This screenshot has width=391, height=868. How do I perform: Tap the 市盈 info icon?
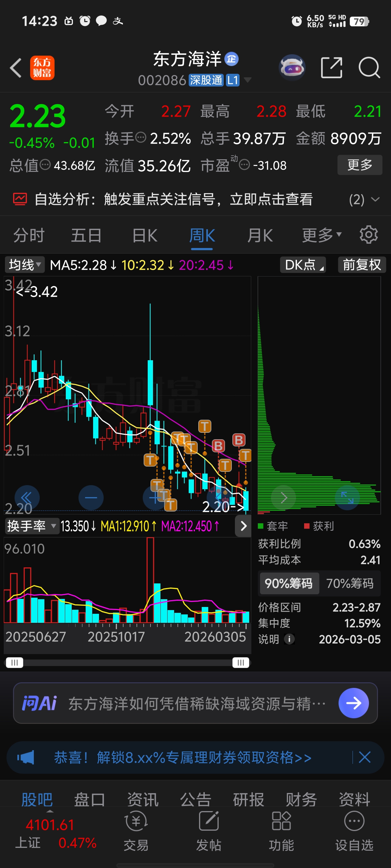pyautogui.click(x=244, y=165)
